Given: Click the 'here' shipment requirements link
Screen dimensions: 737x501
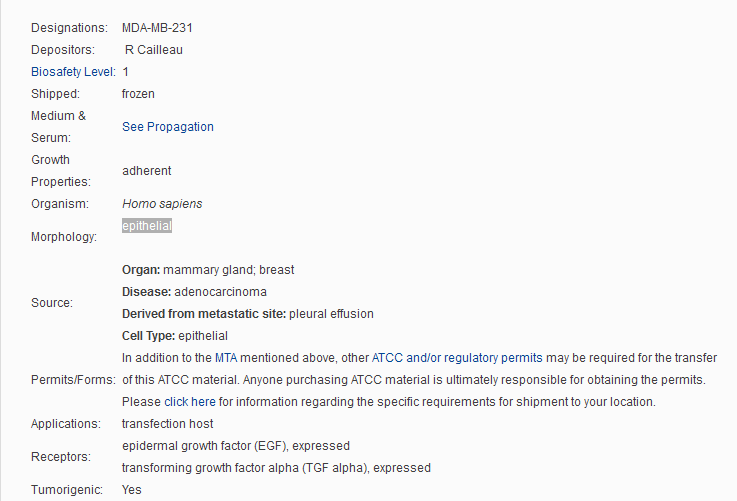Looking at the screenshot, I should pyautogui.click(x=203, y=402).
